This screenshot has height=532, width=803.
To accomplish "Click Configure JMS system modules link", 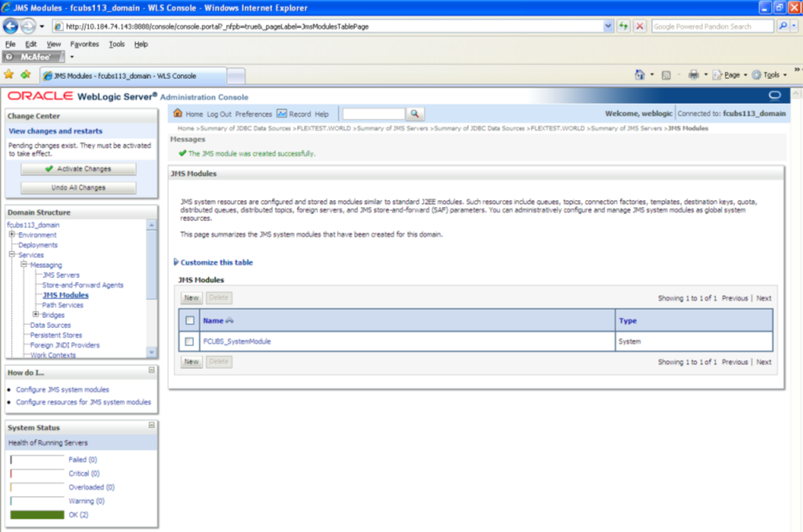I will click(x=63, y=389).
